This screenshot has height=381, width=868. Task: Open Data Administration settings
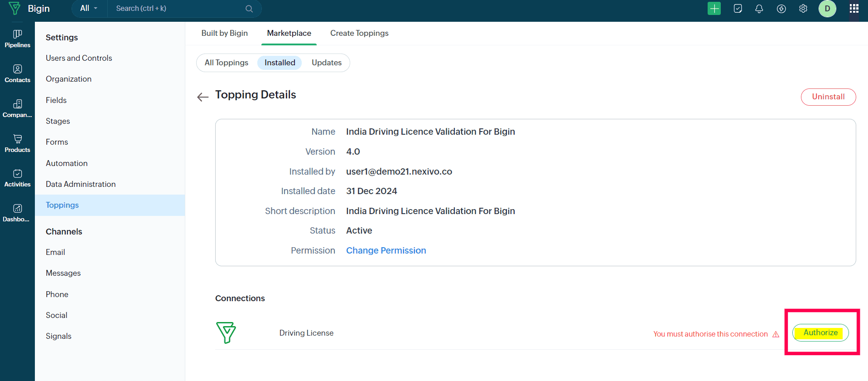[81, 184]
